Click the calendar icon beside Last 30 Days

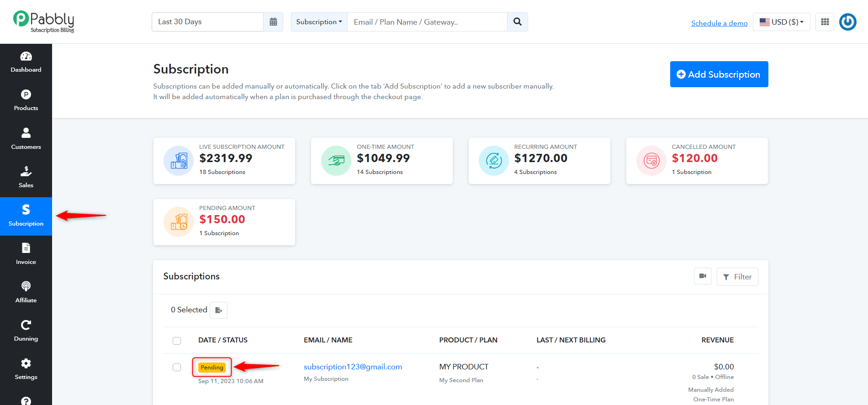point(273,22)
